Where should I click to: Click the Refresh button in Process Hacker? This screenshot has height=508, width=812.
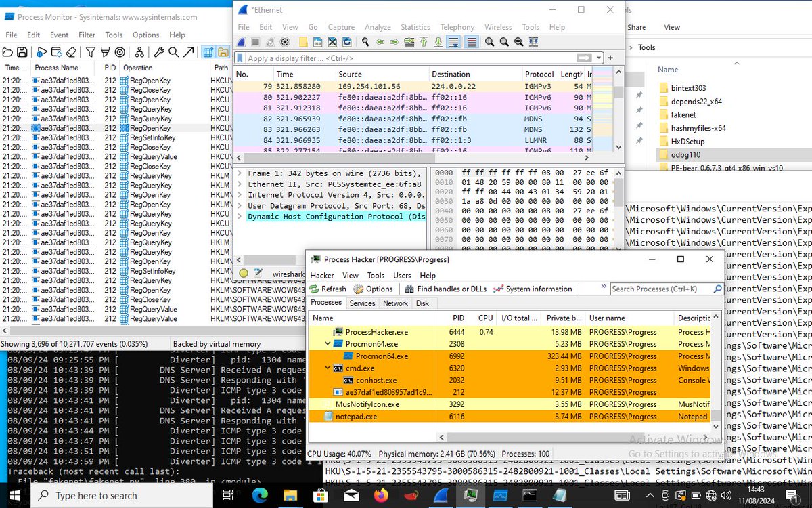328,289
